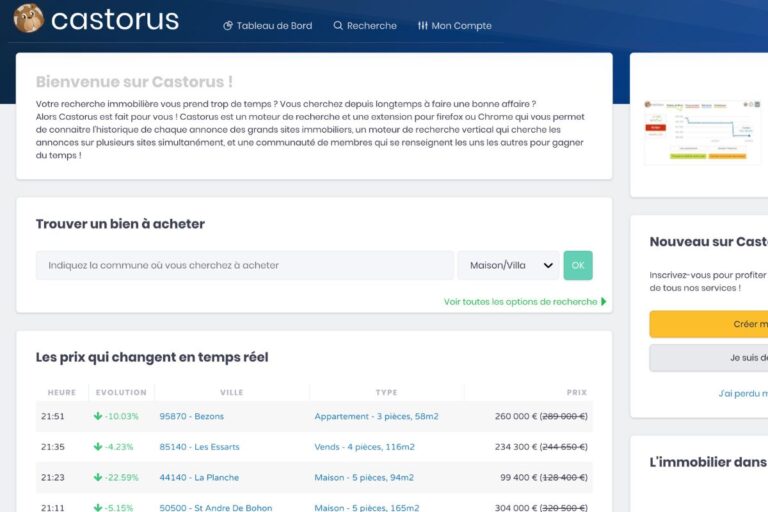This screenshot has width=768, height=512.
Task: Click Les prix qui changent en temps réel heading
Action: click(152, 357)
